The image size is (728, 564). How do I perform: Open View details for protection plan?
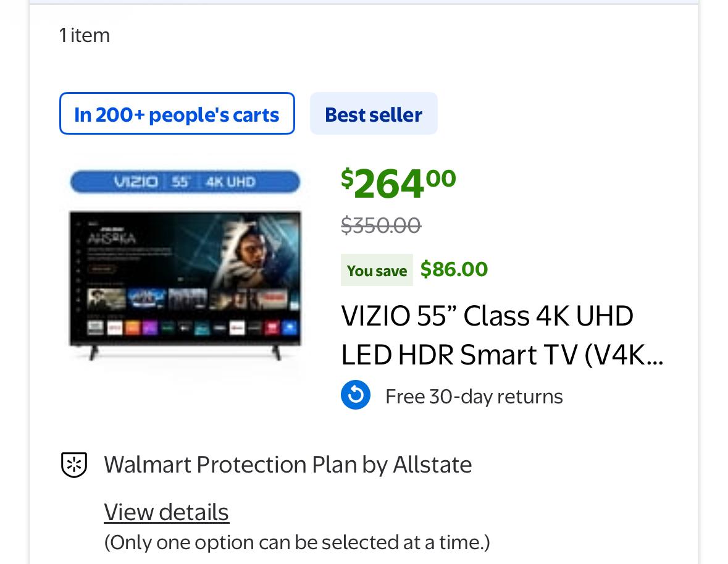[166, 511]
